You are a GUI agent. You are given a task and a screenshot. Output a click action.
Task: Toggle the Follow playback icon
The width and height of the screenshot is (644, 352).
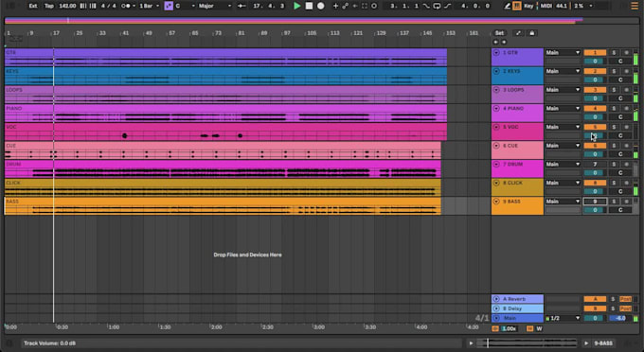pyautogui.click(x=241, y=6)
